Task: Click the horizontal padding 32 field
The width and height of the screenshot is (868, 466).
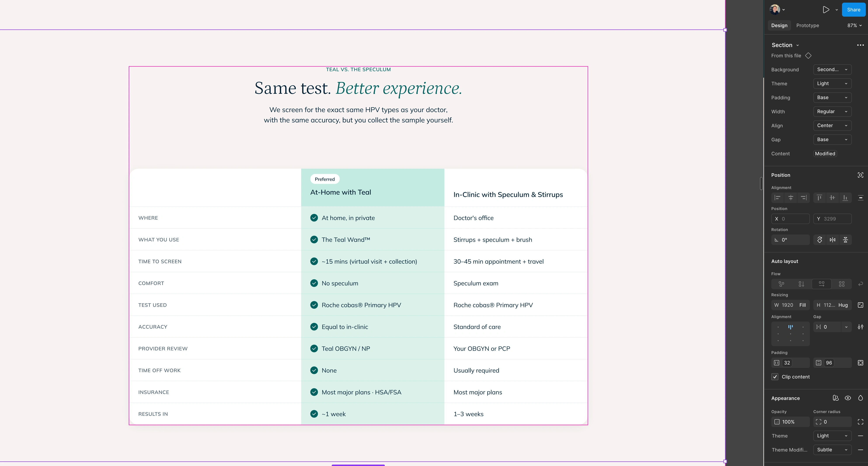Action: [790, 363]
